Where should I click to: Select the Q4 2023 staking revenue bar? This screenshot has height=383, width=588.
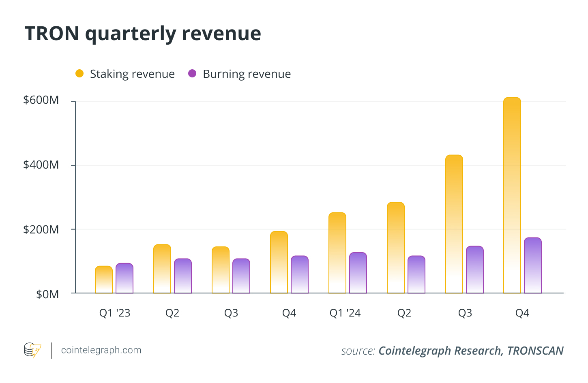[x=279, y=262]
